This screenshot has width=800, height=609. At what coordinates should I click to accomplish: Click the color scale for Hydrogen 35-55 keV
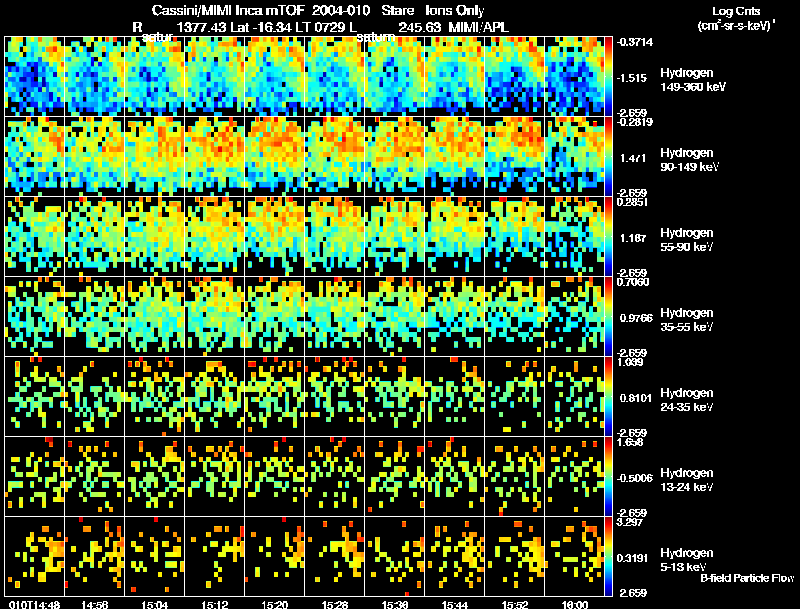coord(609,316)
